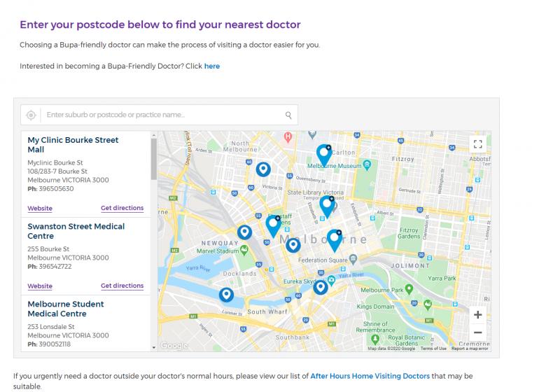Click the locate-me target icon
Screen dimensions: 560x392
click(31, 115)
